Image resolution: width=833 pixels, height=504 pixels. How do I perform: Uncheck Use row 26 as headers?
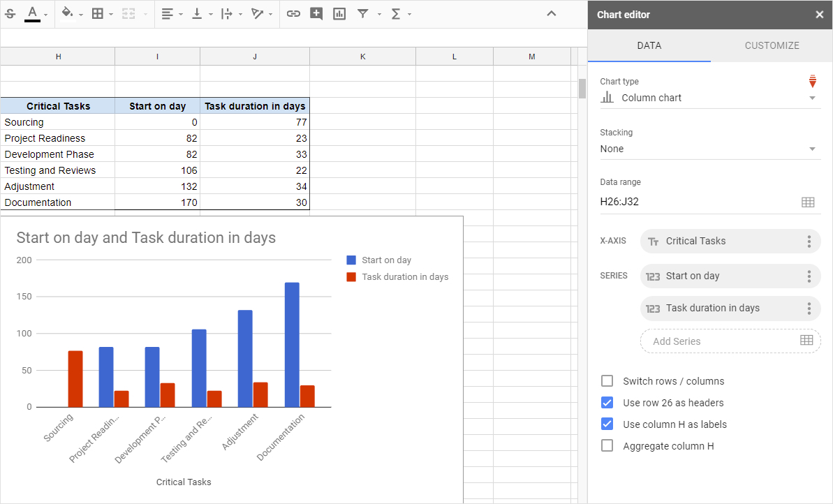pyautogui.click(x=607, y=403)
